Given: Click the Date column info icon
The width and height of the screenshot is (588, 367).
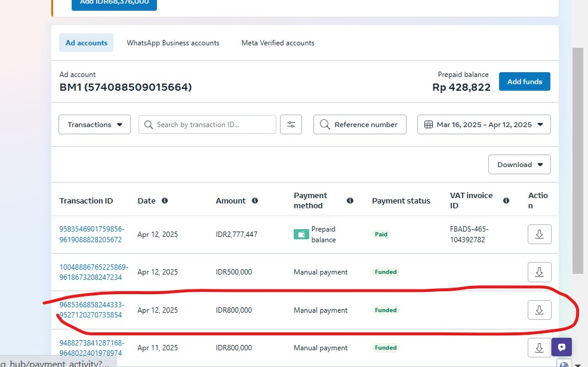Looking at the screenshot, I should tap(165, 201).
